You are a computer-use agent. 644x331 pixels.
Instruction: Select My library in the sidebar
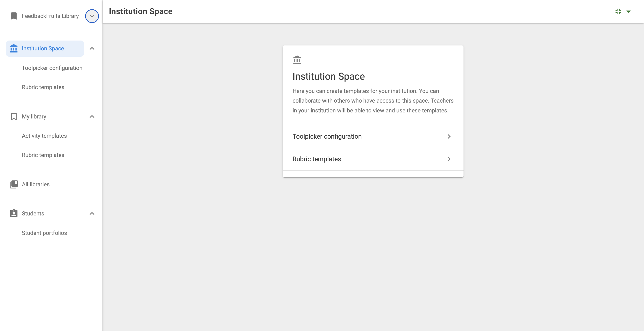(x=34, y=116)
